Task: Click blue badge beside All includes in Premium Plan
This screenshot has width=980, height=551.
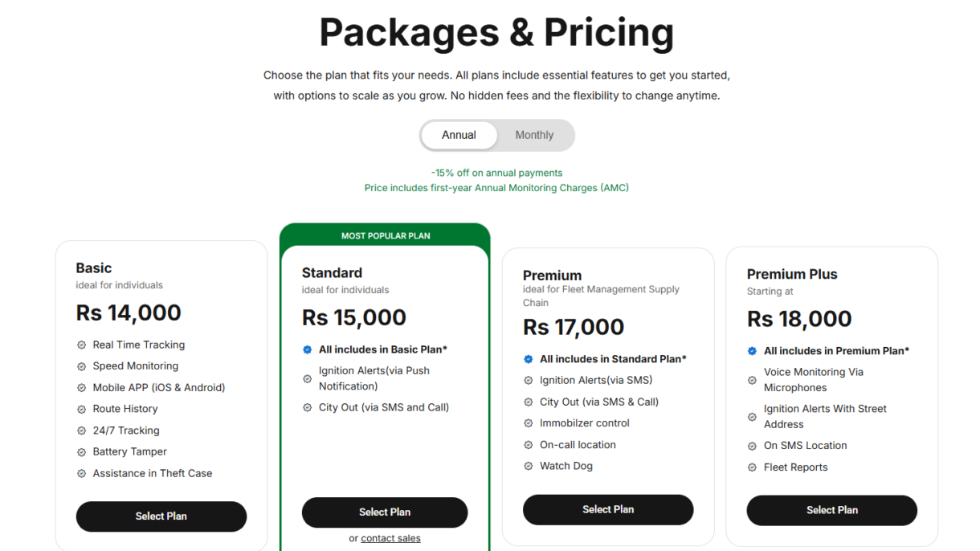Action: [x=752, y=351]
